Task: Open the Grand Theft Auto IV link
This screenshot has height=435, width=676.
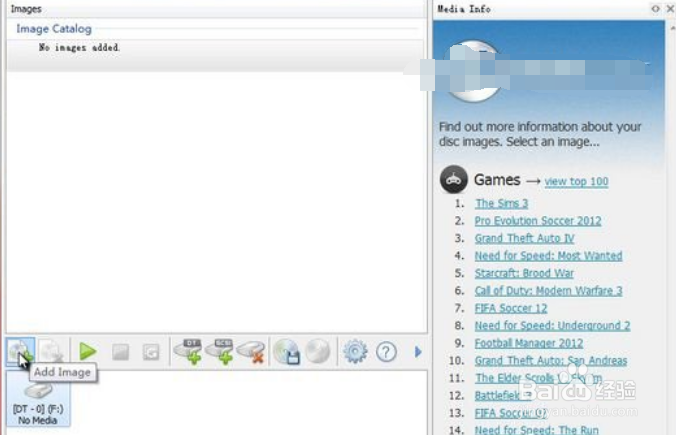Action: click(525, 238)
